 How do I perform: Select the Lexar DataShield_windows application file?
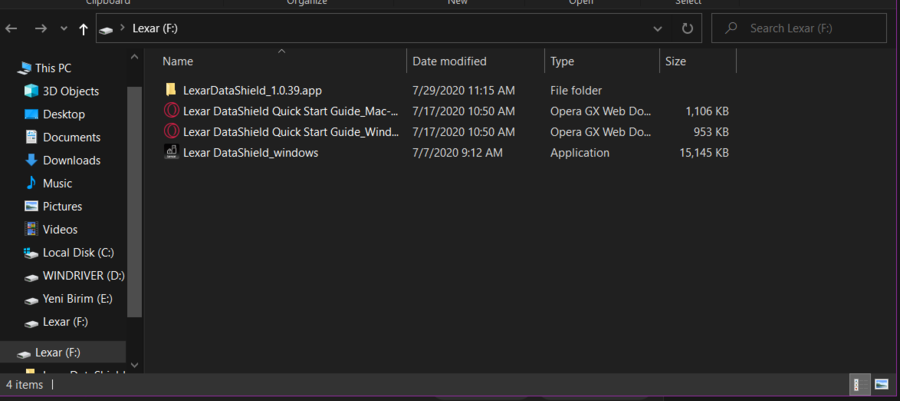point(250,153)
